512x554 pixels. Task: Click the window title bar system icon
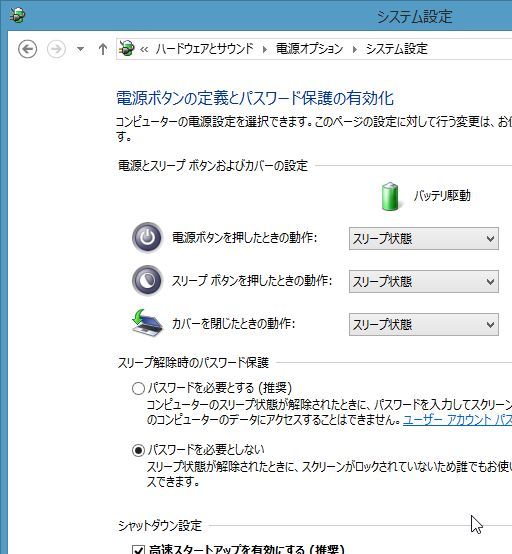coord(17,16)
